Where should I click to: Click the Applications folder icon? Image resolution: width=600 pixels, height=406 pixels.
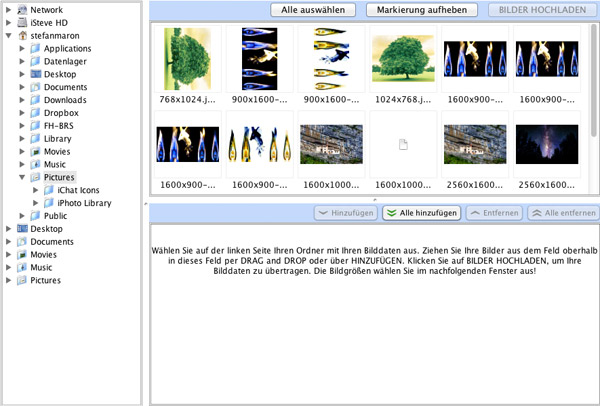(x=35, y=48)
